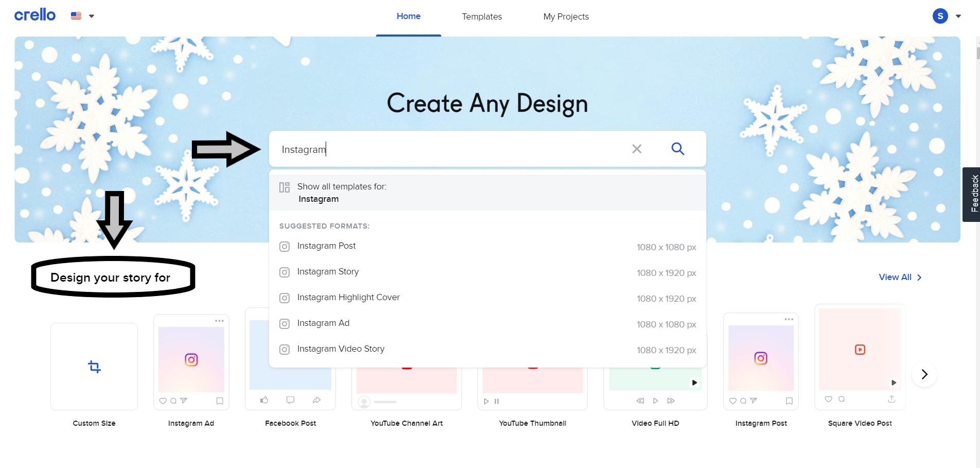Click the Video Full HD label
Image resolution: width=980 pixels, height=468 pixels.
(x=655, y=423)
